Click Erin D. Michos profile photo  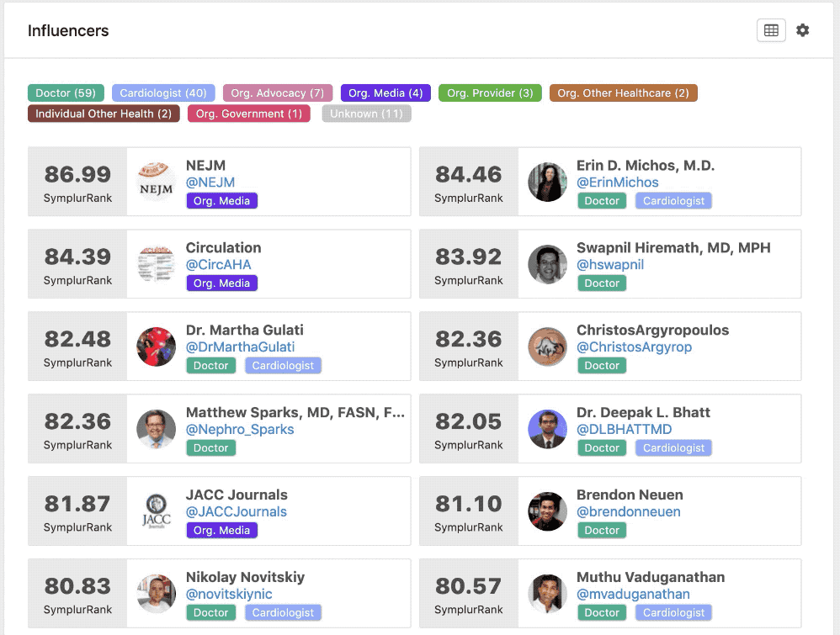[x=547, y=182]
